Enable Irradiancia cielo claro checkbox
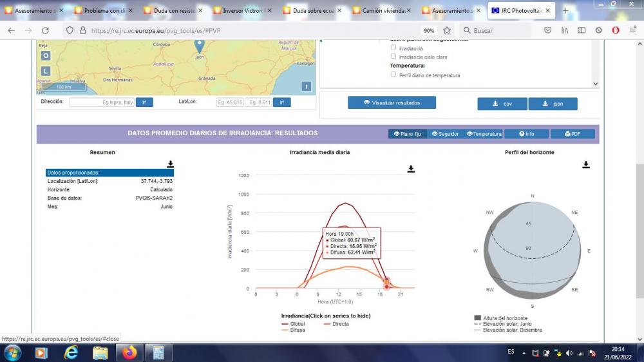Screen dimensions: 644x362 393,56
